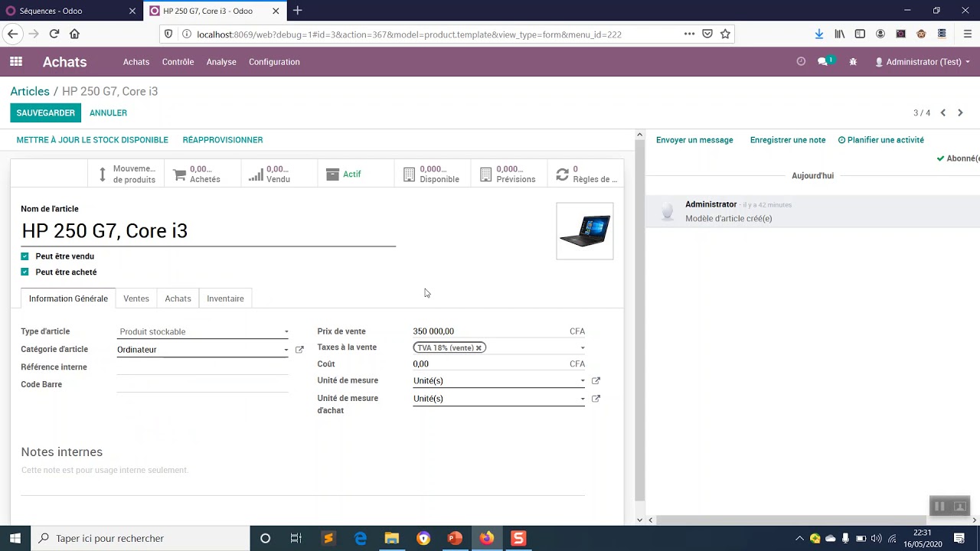Viewport: 980px width, 551px height.
Task: Open Windows Start menu
Action: [15, 538]
